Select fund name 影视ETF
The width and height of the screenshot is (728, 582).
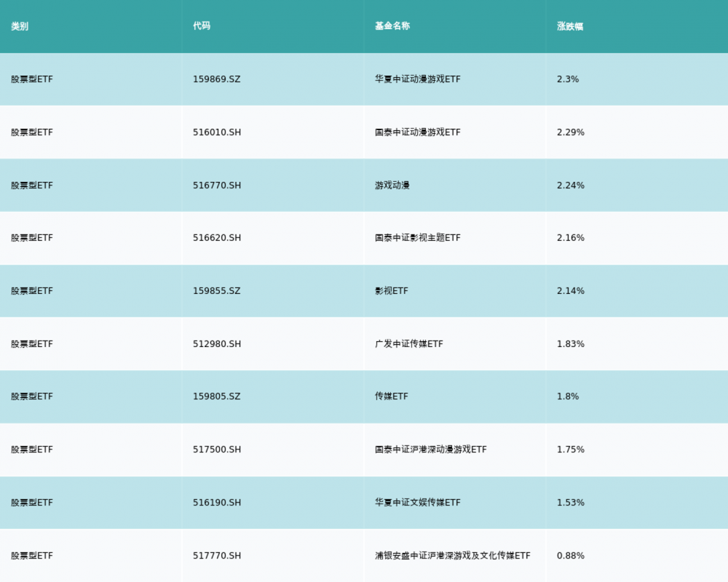tap(392, 291)
